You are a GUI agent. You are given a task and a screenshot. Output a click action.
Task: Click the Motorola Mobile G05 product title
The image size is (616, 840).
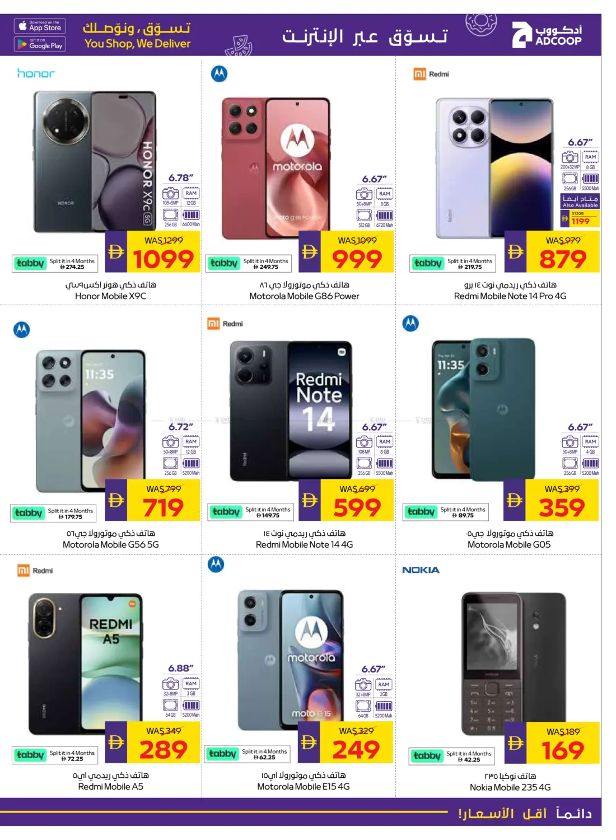[509, 544]
